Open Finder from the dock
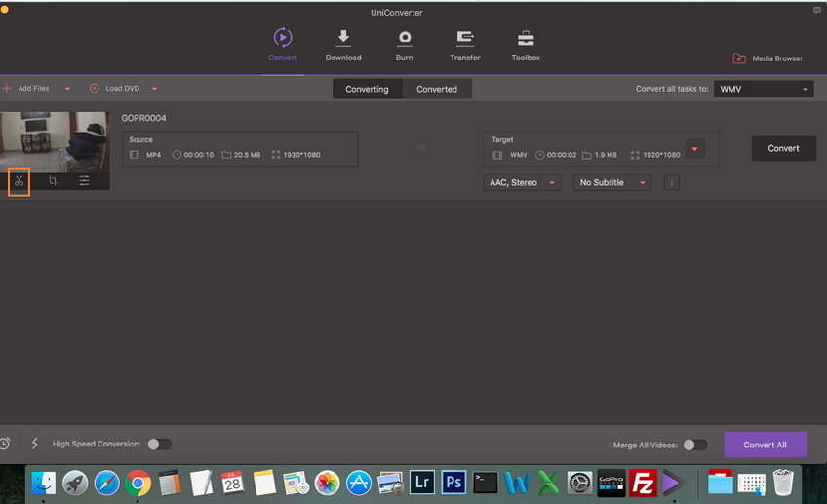The height and width of the screenshot is (504, 827). click(43, 483)
